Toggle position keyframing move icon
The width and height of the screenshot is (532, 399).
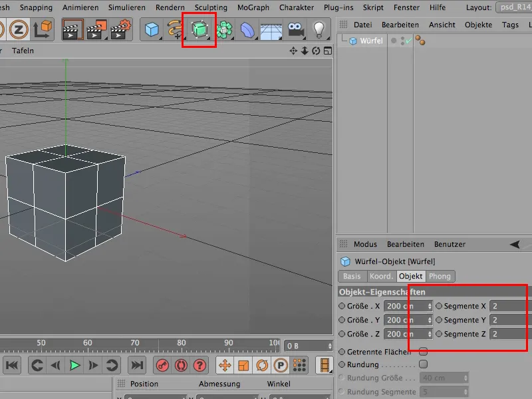(x=225, y=365)
